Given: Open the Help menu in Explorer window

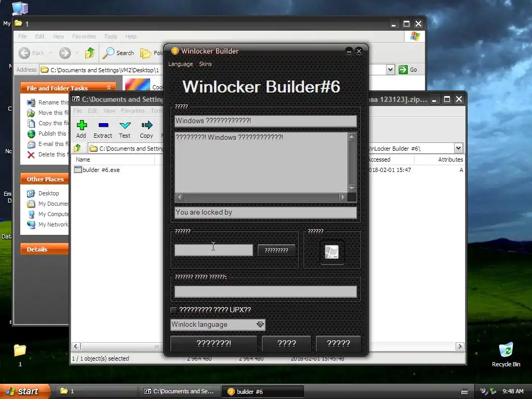Looking at the screenshot, I should tap(130, 36).
